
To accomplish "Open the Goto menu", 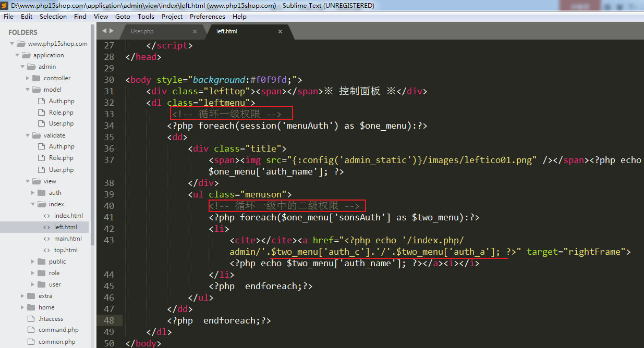I will click(x=123, y=16).
